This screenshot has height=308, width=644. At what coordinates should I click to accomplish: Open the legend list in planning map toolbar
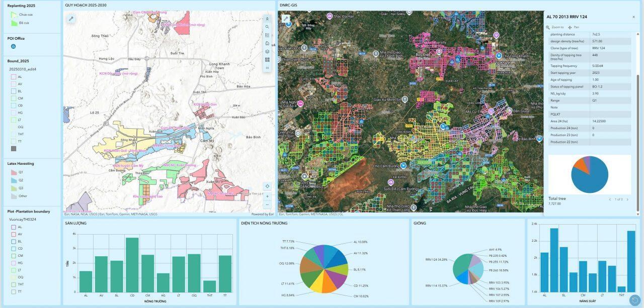pos(267,35)
